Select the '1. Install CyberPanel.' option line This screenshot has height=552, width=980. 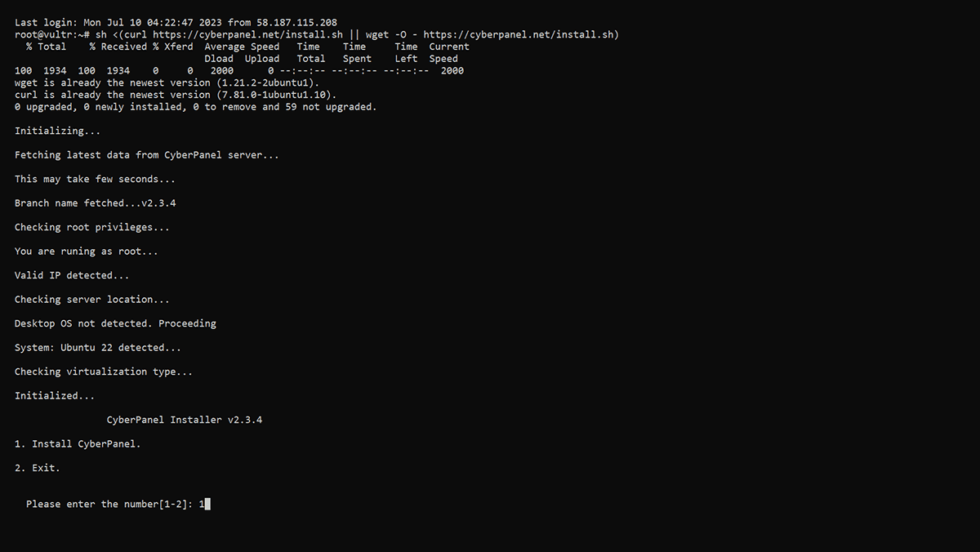78,444
